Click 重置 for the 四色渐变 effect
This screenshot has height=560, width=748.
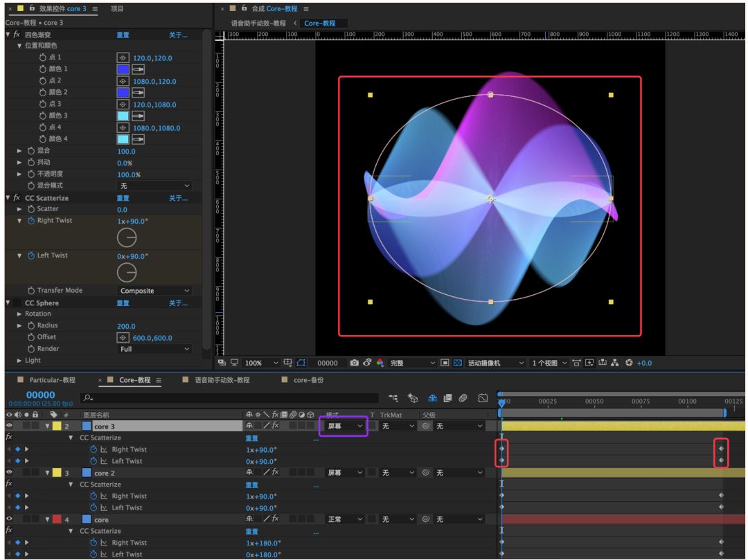click(x=123, y=35)
